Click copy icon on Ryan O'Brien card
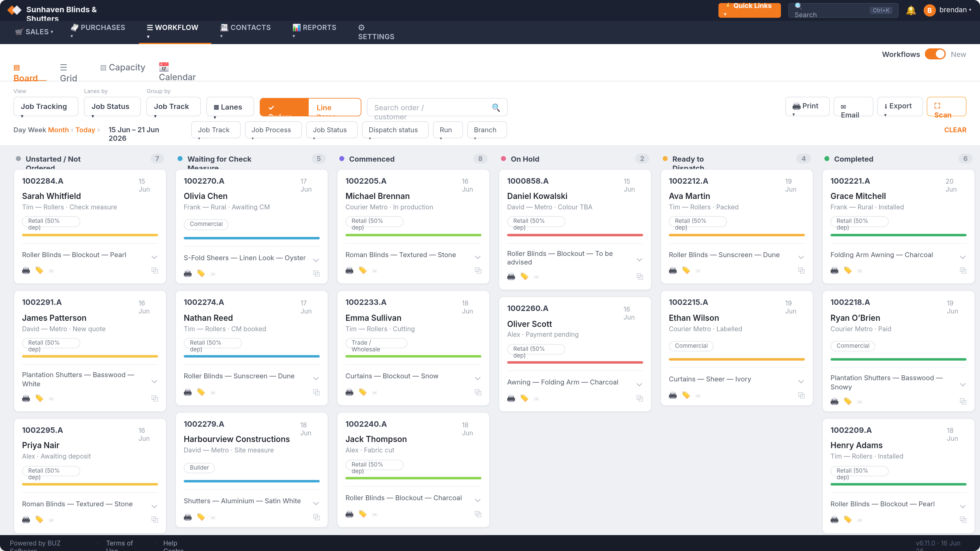980x551 pixels. (963, 401)
